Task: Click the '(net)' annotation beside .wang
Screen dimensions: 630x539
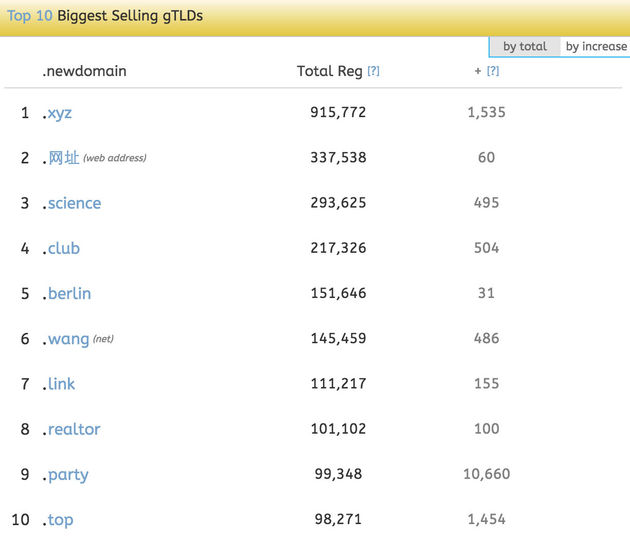Action: 103,339
